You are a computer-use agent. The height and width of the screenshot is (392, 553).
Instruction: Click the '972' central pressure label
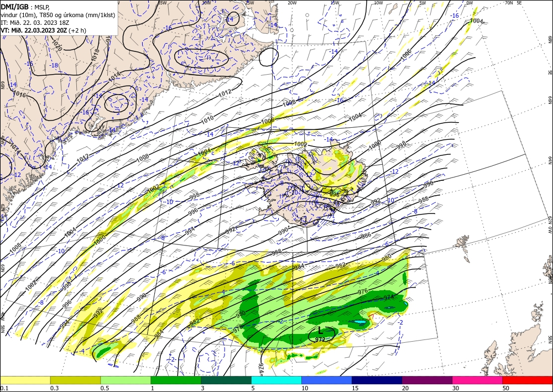(x=320, y=339)
